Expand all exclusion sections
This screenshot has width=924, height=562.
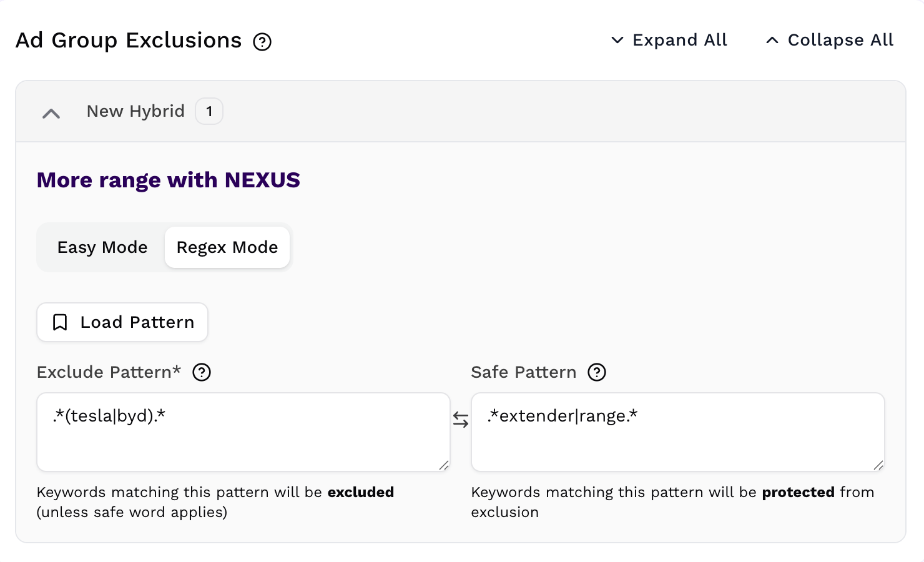(x=680, y=40)
